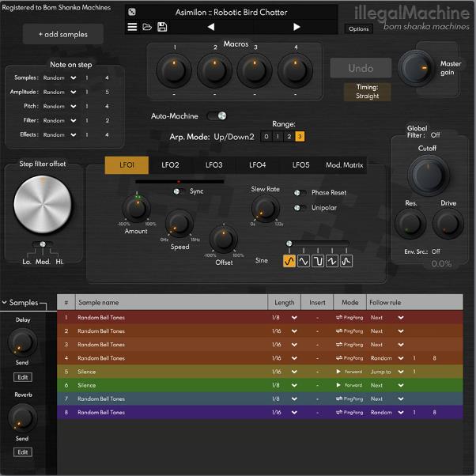Select the square LFO waveform shape
Viewport: 476px width, 476px height.
click(318, 261)
